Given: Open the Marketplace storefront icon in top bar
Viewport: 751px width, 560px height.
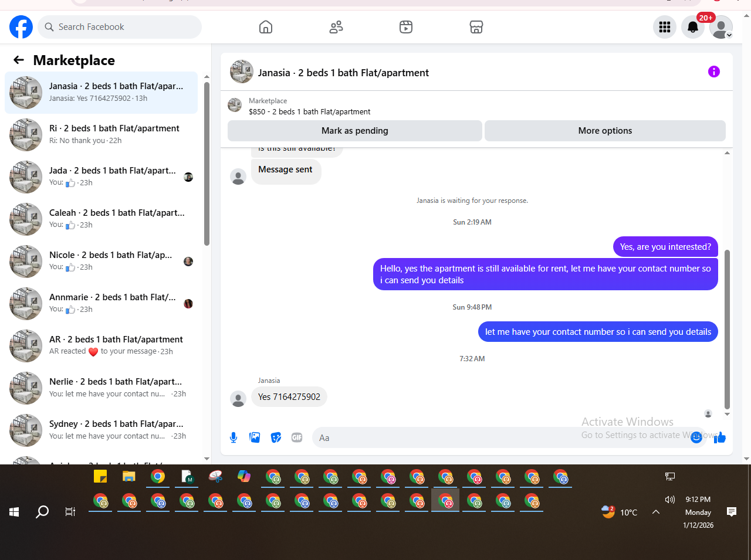Looking at the screenshot, I should (476, 27).
